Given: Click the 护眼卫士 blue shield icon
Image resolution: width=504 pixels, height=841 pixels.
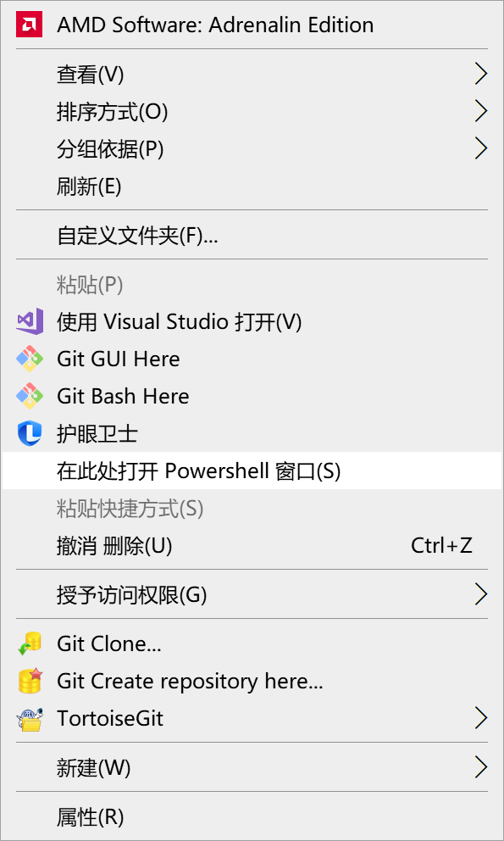Looking at the screenshot, I should coord(30,433).
